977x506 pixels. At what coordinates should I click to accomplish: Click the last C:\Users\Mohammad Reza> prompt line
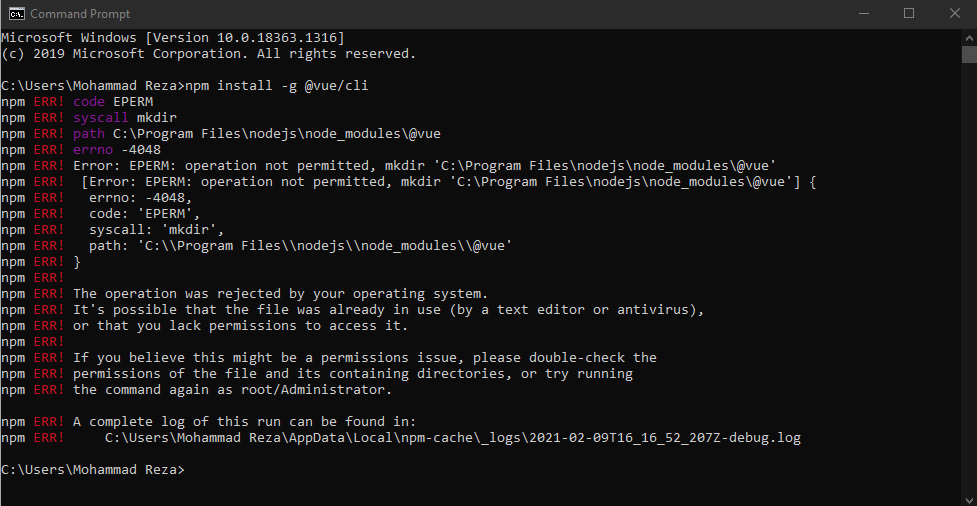pos(93,469)
